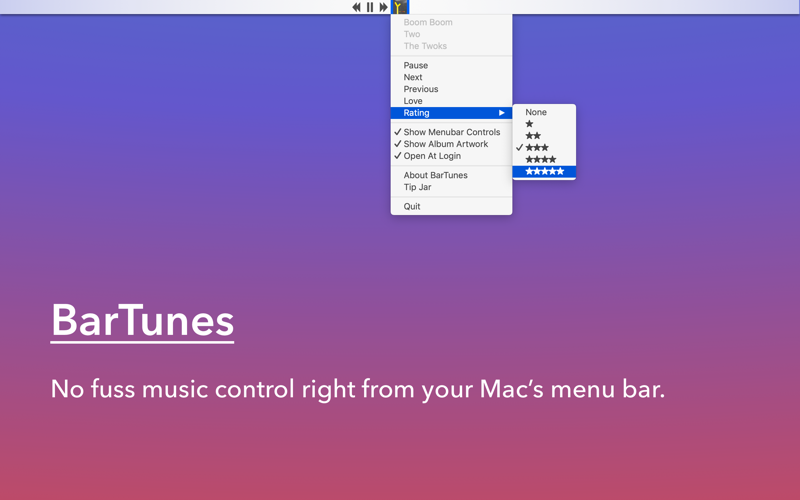Open the Rating submenu

[x=451, y=113]
